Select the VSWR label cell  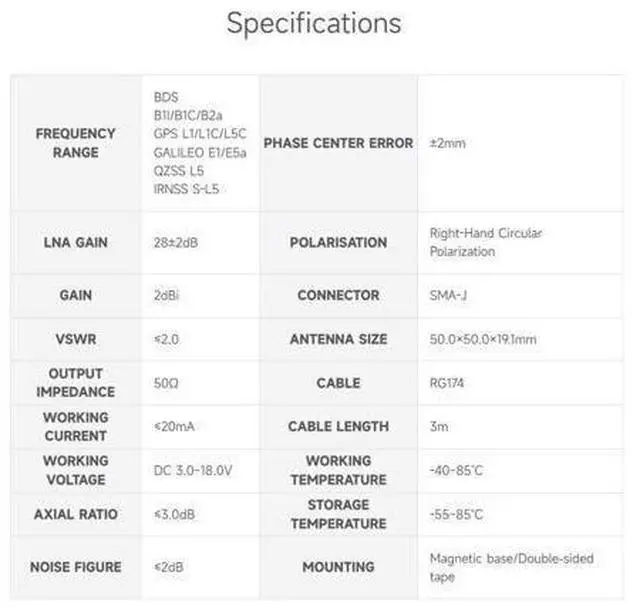pyautogui.click(x=76, y=339)
